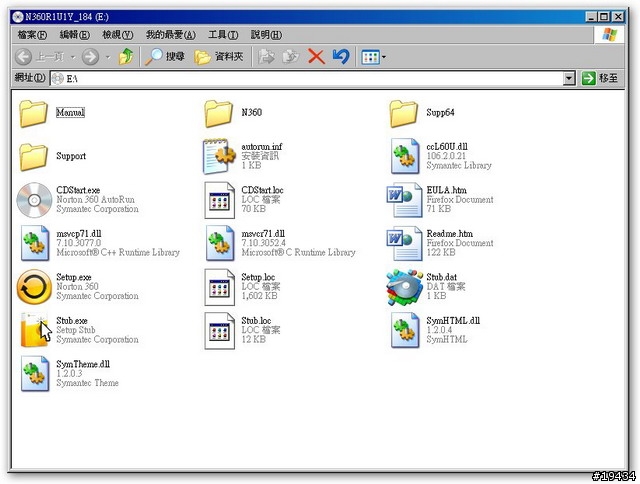This screenshot has width=640, height=484.
Task: Select the SymTheme.dll file icon
Action: [x=35, y=374]
